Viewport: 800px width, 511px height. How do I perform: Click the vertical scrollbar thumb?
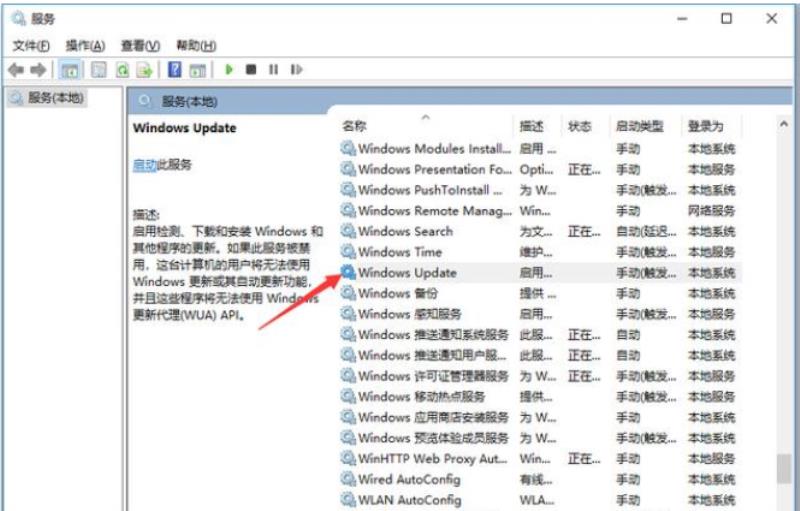coord(784,469)
